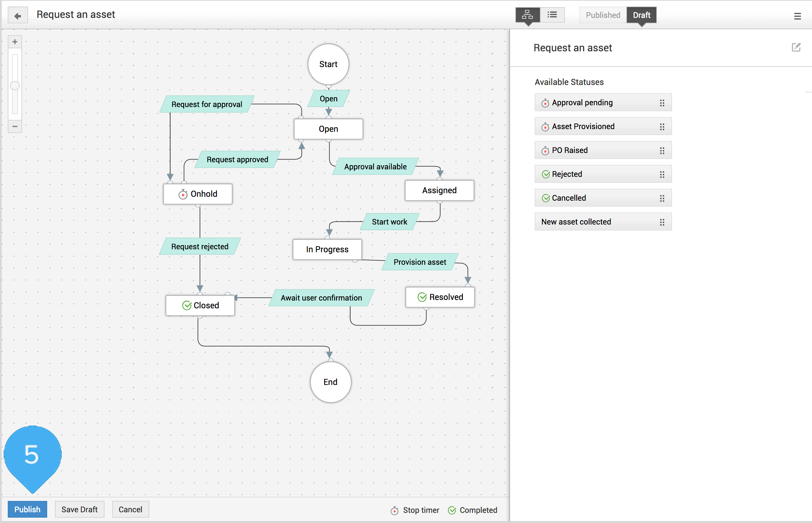Click the Asset Provisioned stop-timer icon
Viewport: 812px width, 523px height.
point(545,127)
